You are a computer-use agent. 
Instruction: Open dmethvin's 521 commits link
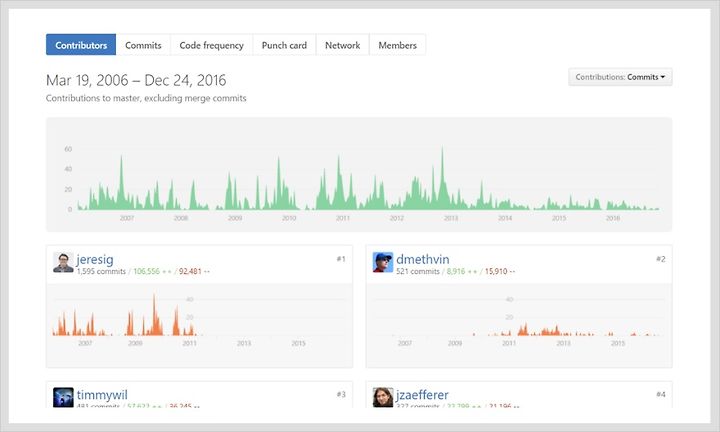pos(418,271)
